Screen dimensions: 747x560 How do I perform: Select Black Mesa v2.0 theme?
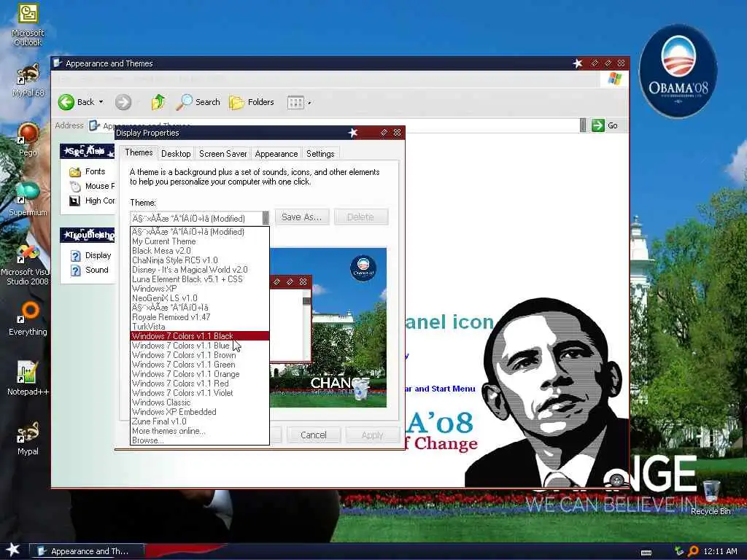click(200, 251)
